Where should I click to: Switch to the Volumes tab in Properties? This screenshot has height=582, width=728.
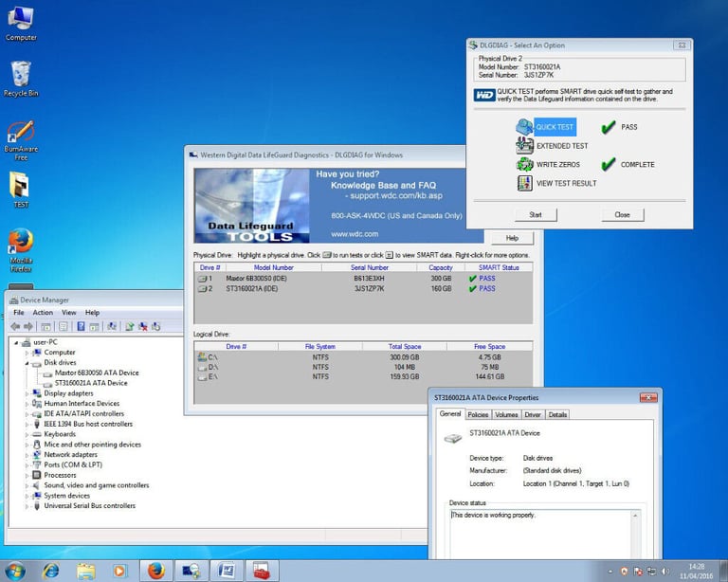(506, 414)
